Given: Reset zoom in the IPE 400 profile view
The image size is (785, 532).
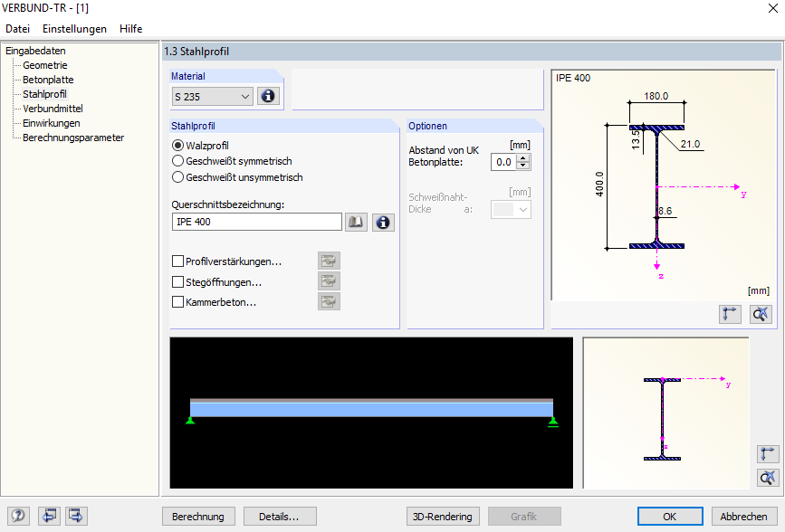Looking at the screenshot, I should click(x=760, y=314).
